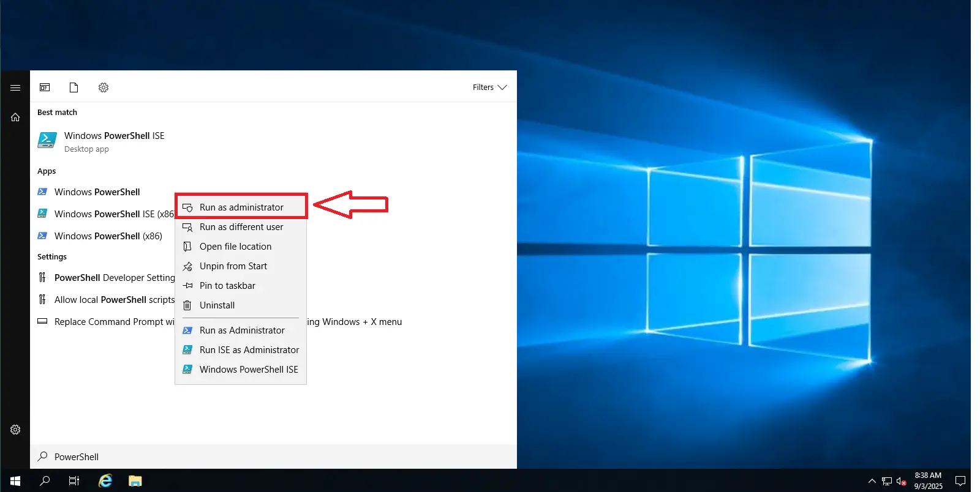
Task: Click the PowerShell search input box
Action: pos(245,457)
